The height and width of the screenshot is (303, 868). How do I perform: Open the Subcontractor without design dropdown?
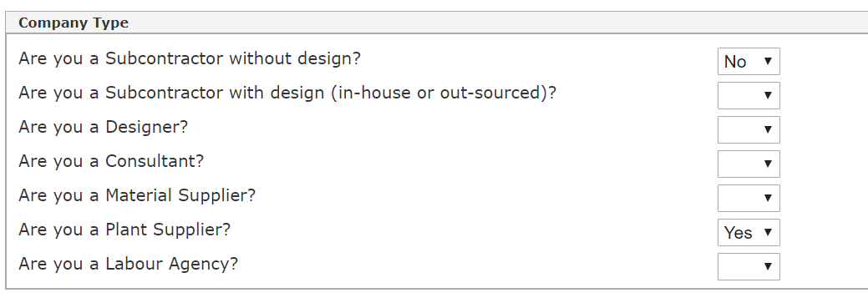[x=749, y=62]
